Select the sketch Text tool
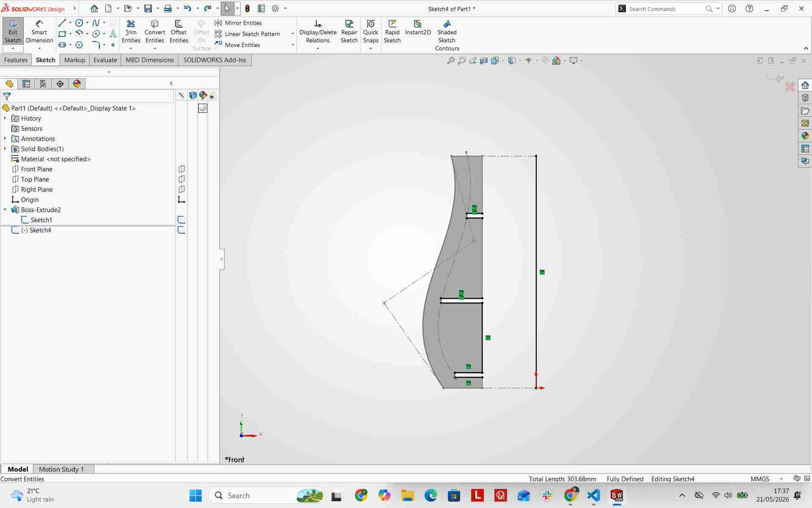 [113, 34]
